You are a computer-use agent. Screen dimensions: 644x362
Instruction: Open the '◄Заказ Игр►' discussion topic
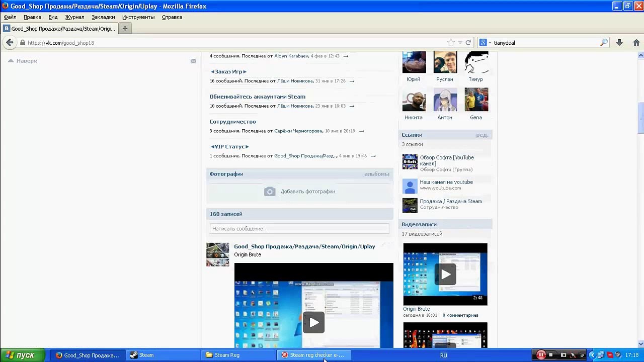228,71
